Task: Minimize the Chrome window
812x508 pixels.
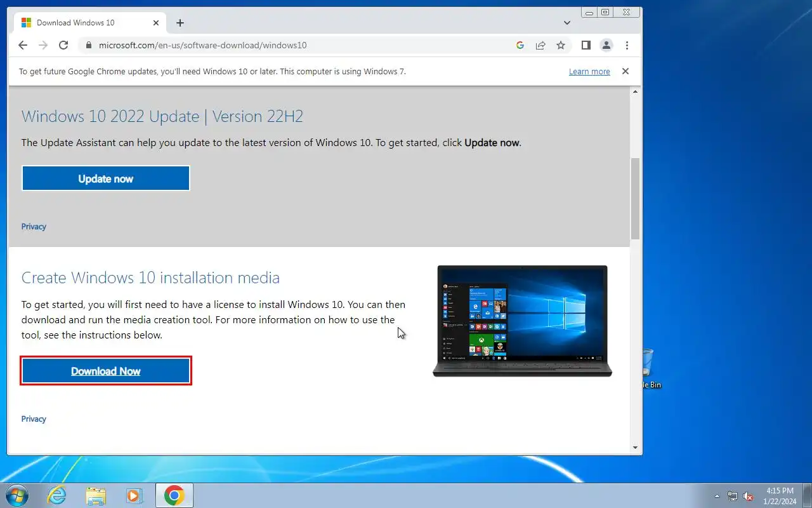Action: (x=590, y=12)
